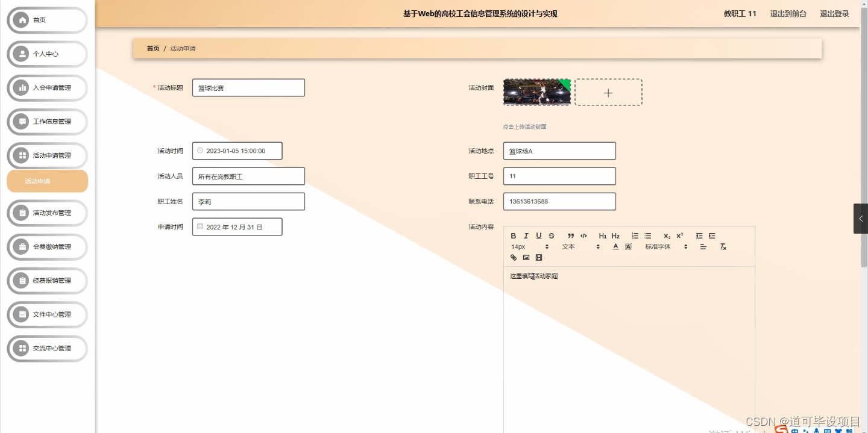The height and width of the screenshot is (433, 868).
Task: Navigate to 个人中心 in the sidebar
Action: [46, 54]
